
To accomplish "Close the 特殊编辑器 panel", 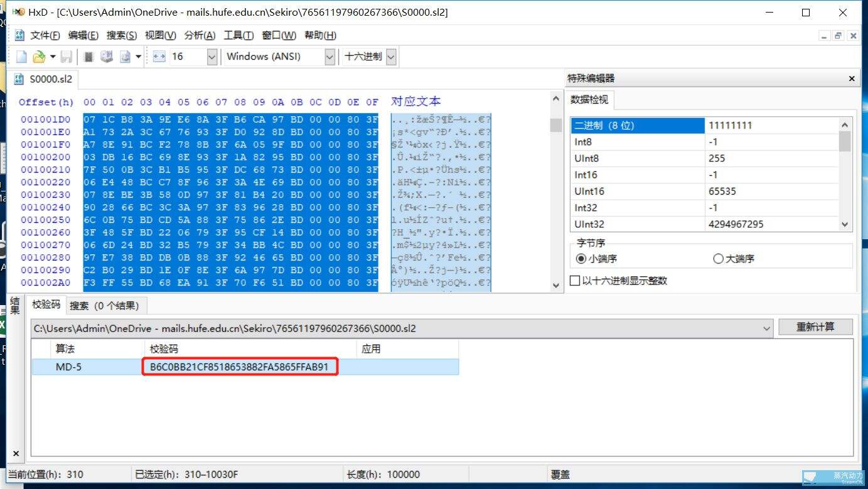I will point(852,78).
